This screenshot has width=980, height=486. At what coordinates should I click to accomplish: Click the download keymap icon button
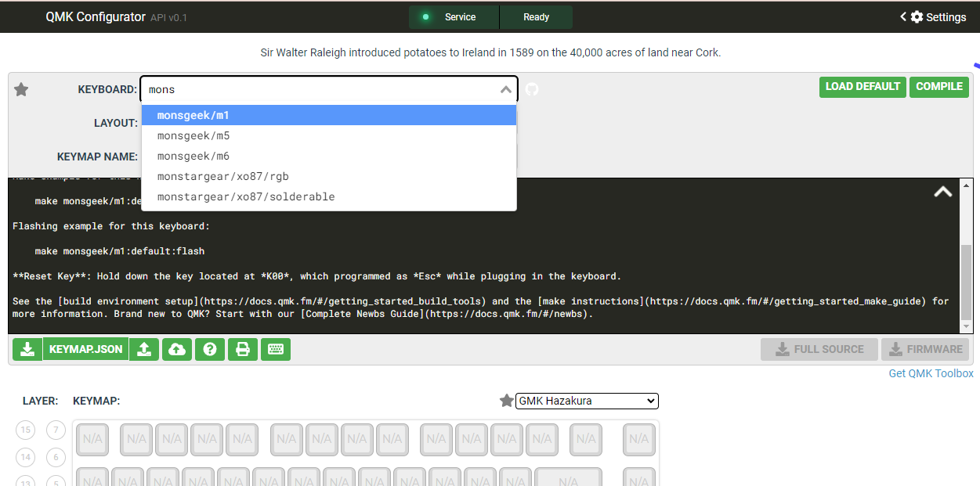27,349
